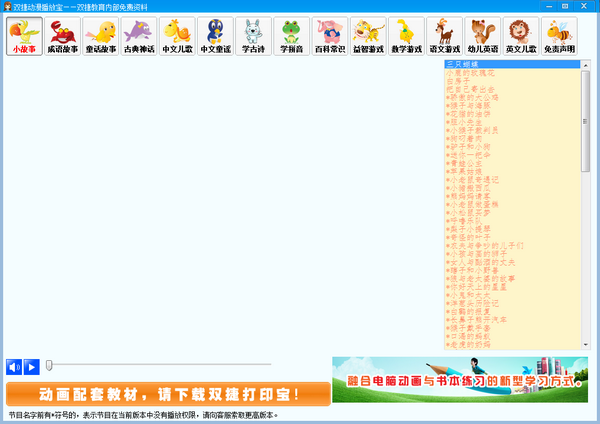Pick 把自己寄出去 in the list
Viewport: 600px width, 424px height.
coord(512,89)
